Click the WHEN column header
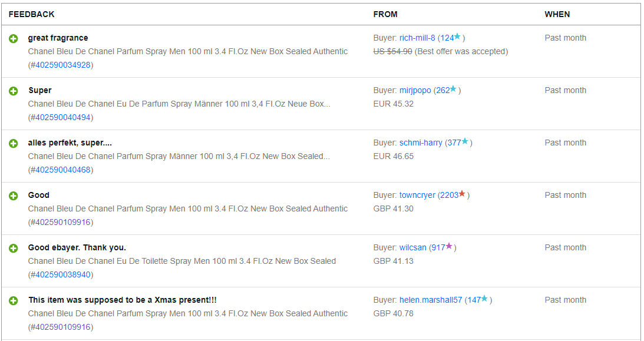 (557, 14)
